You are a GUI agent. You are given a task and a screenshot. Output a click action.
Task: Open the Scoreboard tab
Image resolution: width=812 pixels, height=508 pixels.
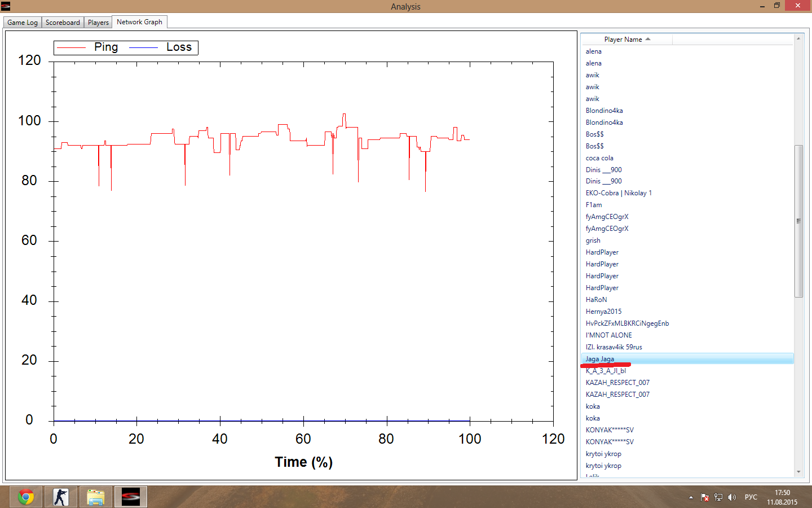pos(63,23)
